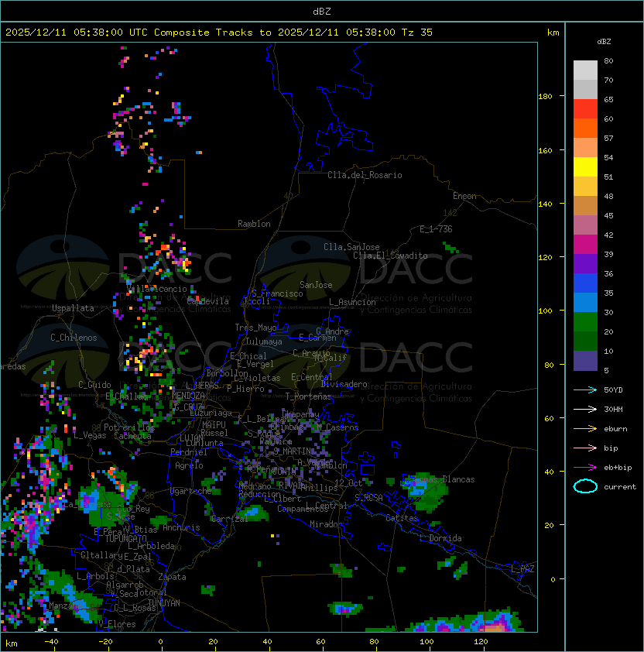Image resolution: width=644 pixels, height=652 pixels.
Task: Click the TUPUNGATO town label
Action: [x=125, y=538]
